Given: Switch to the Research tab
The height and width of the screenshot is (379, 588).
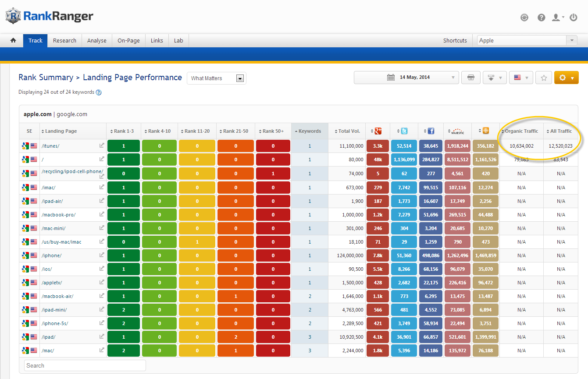Looking at the screenshot, I should (64, 40).
